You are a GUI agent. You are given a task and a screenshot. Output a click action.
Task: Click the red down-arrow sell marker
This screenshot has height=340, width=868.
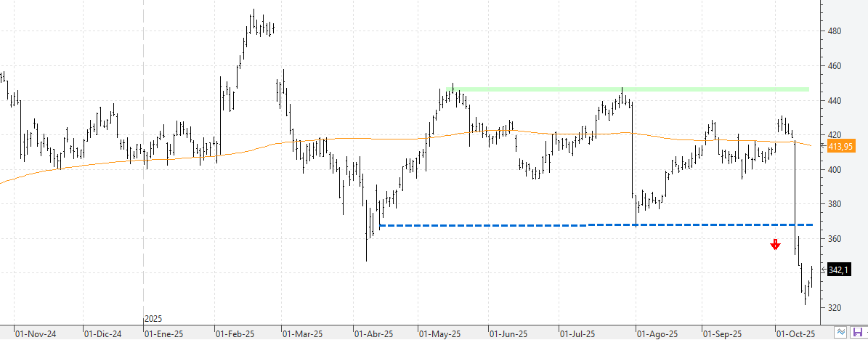click(x=775, y=245)
